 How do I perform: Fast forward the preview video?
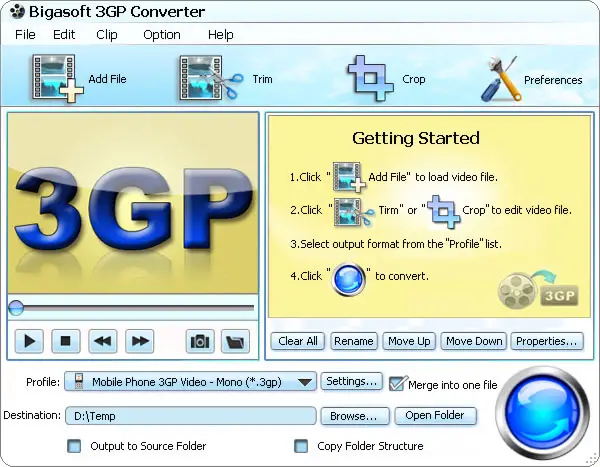coord(140,341)
